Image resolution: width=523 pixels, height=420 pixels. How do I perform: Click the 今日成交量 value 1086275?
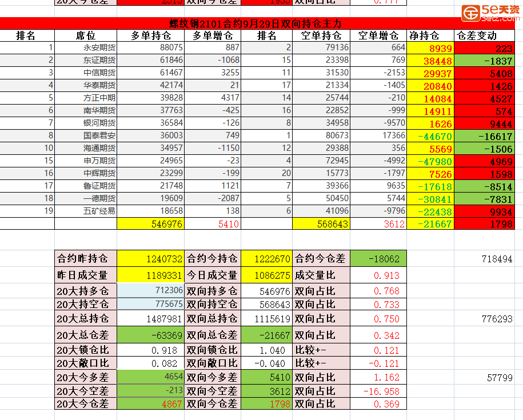point(266,275)
